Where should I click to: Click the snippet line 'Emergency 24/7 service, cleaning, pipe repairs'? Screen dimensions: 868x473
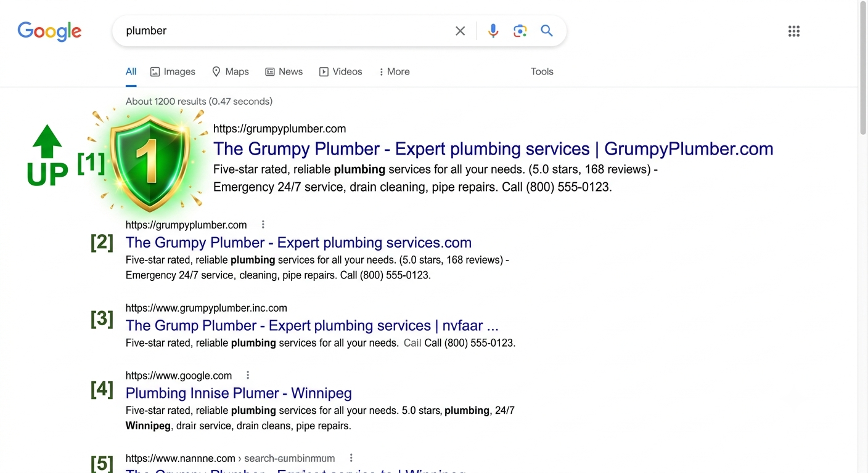click(x=278, y=275)
